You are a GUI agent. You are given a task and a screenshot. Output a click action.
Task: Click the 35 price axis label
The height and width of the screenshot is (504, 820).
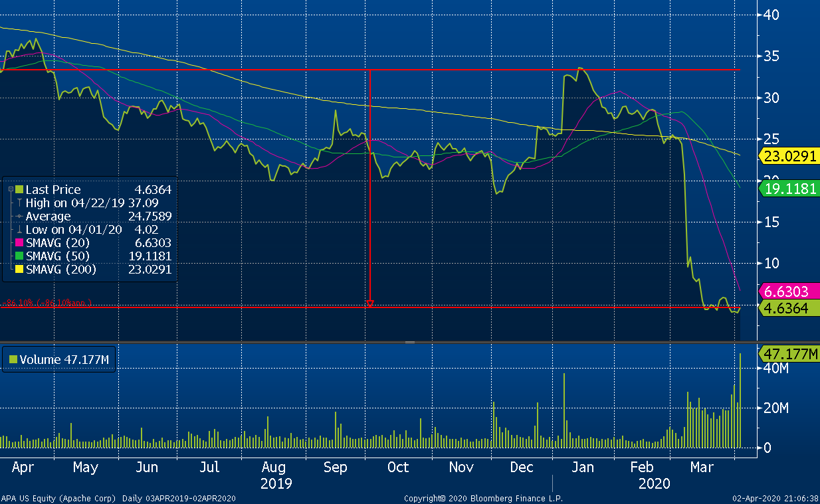point(771,56)
